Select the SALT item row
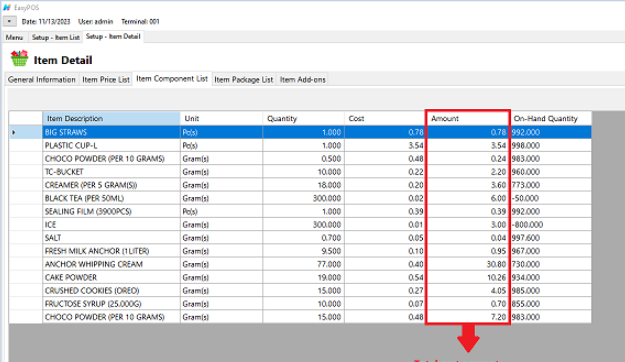 click(300, 238)
